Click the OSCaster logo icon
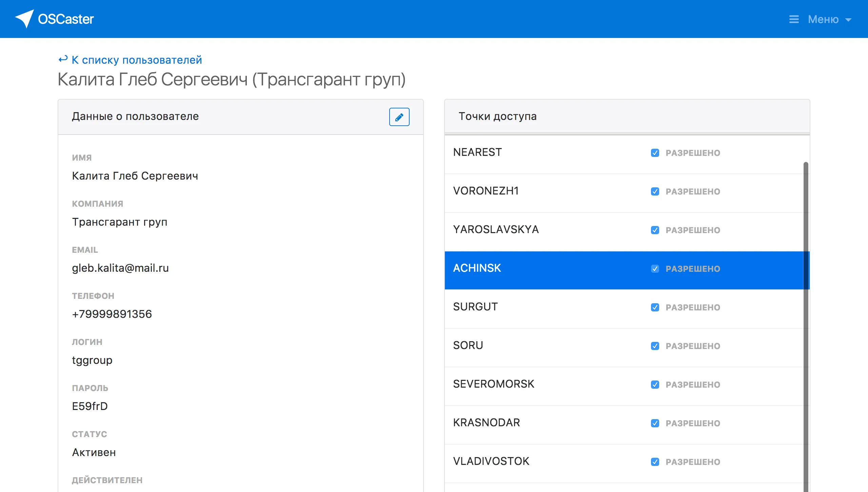 click(25, 19)
